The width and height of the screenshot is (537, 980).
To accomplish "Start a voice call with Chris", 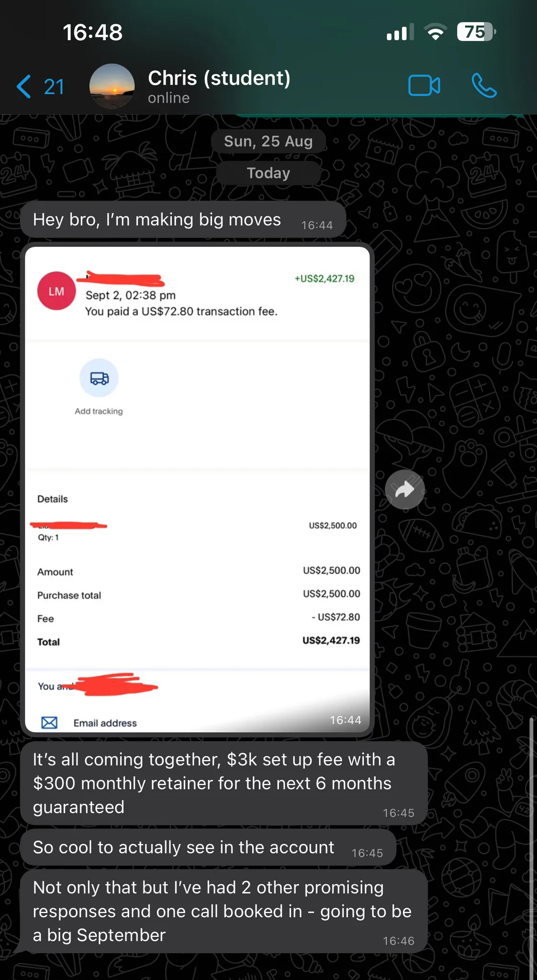I will pos(484,86).
